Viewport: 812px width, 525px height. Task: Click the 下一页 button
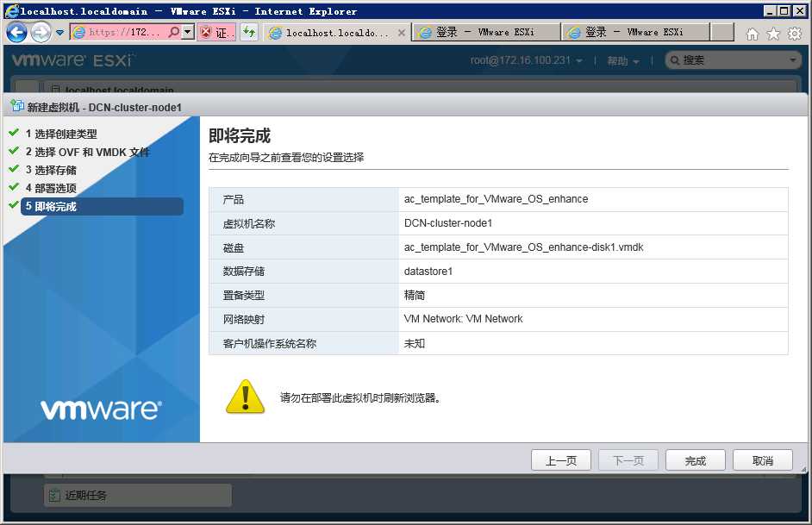[628, 460]
